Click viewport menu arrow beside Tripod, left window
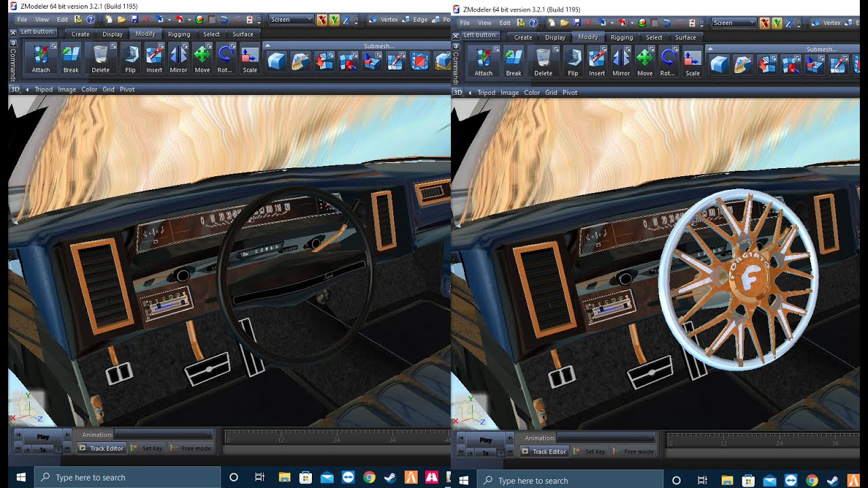This screenshot has height=488, width=868. (27, 89)
